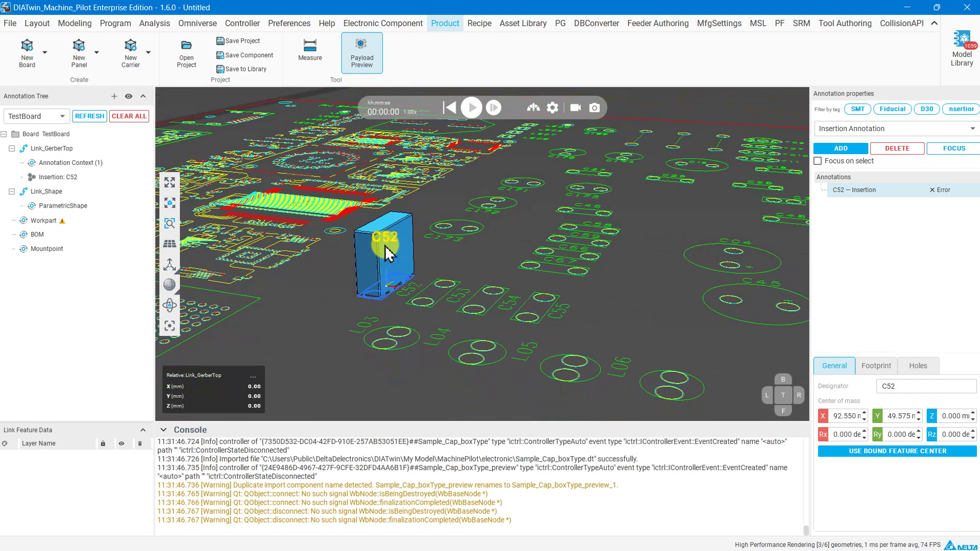Collapse the Link_Shape tree node
The height and width of the screenshot is (551, 980).
pyautogui.click(x=12, y=191)
